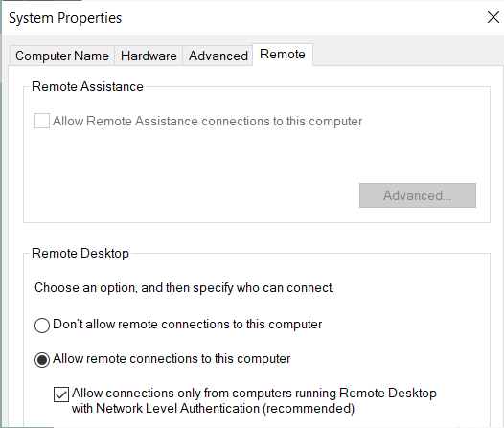Screen dimensions: 504x428
Task: Select the Don't allow remote connections radio circle
Action: tap(42, 325)
